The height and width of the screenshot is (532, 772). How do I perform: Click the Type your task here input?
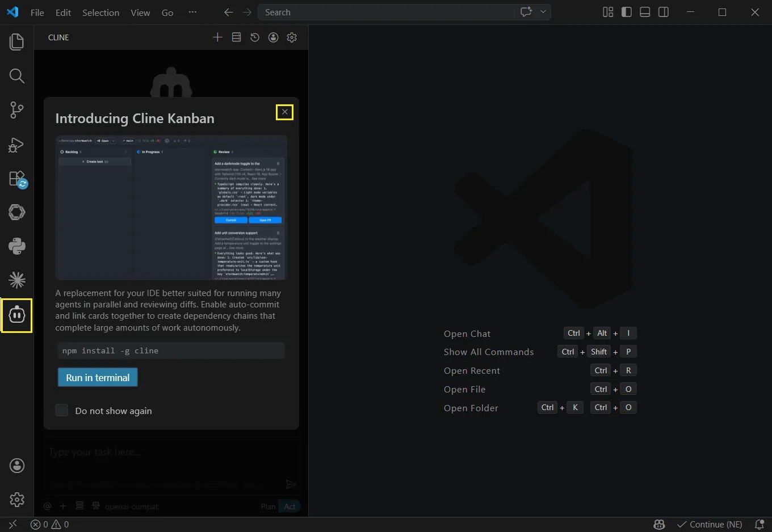pyautogui.click(x=171, y=452)
